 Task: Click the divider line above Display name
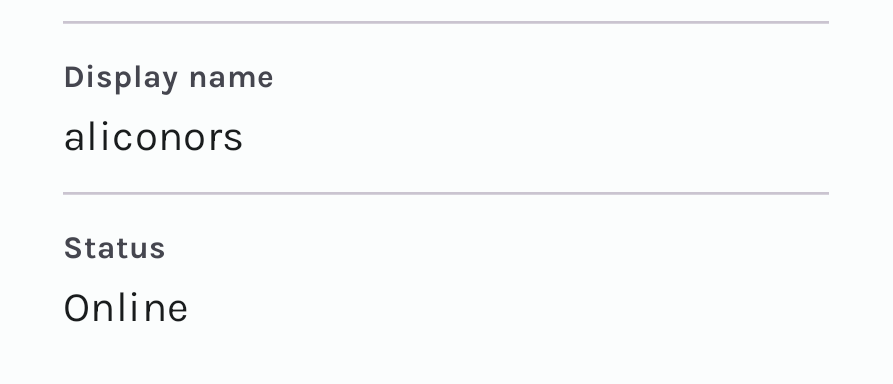tap(446, 22)
